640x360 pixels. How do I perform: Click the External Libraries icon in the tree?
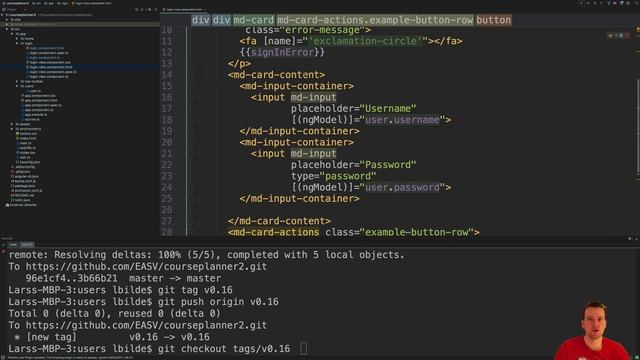tap(7, 205)
